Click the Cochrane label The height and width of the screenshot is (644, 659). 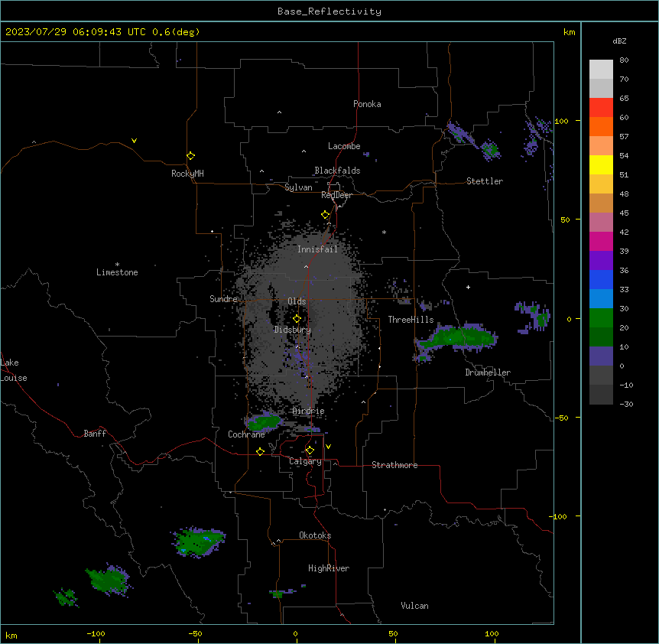246,434
